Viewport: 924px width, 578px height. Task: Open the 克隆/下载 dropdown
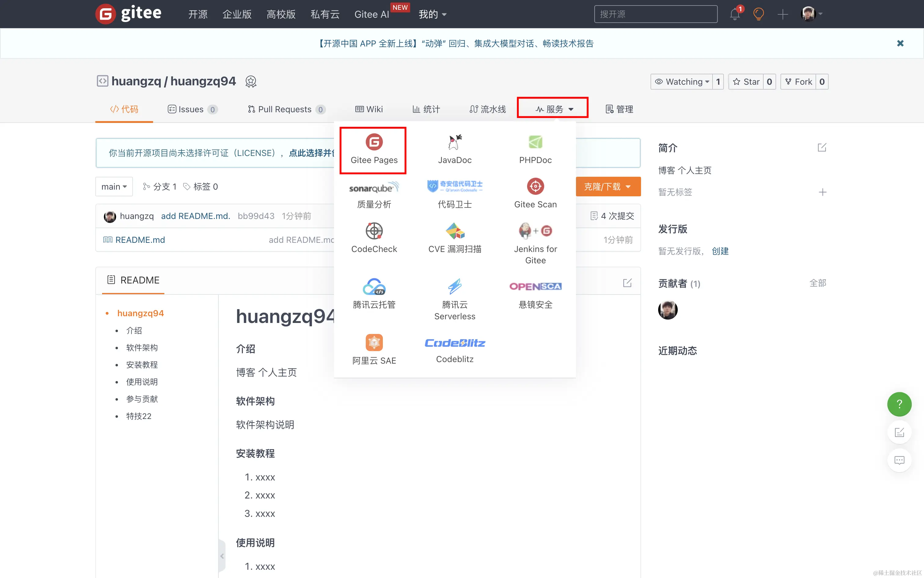(608, 187)
